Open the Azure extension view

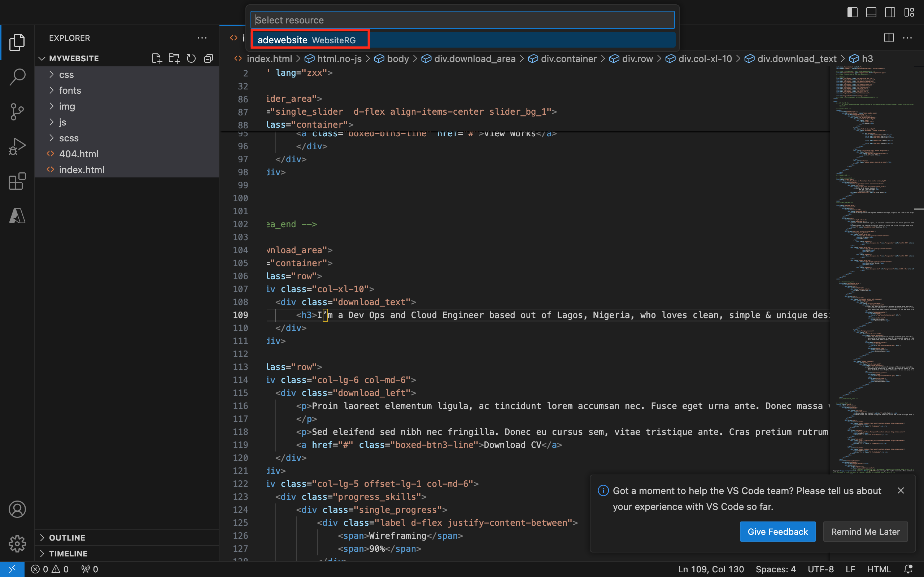coord(17,216)
